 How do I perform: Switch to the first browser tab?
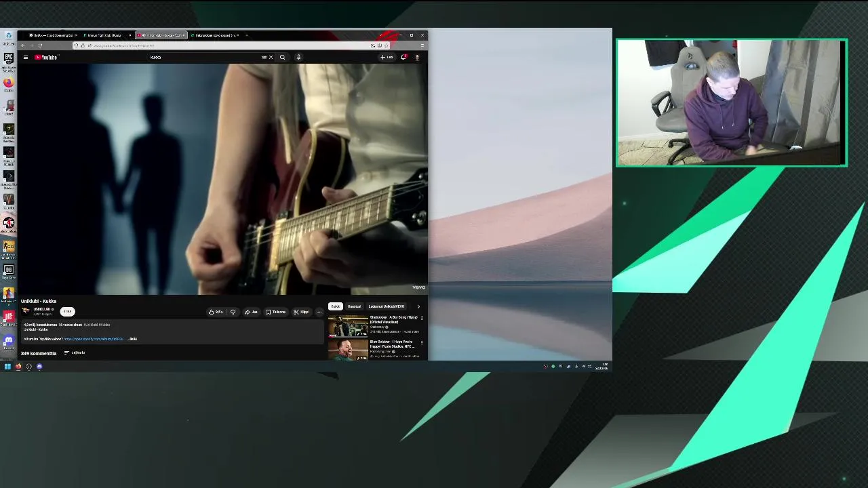pos(53,35)
